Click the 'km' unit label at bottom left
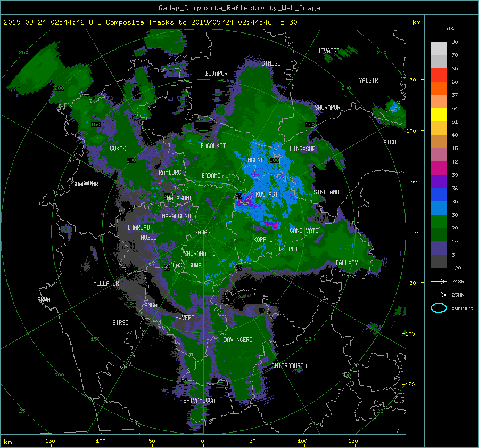The height and width of the screenshot is (448, 479). pos(8,442)
